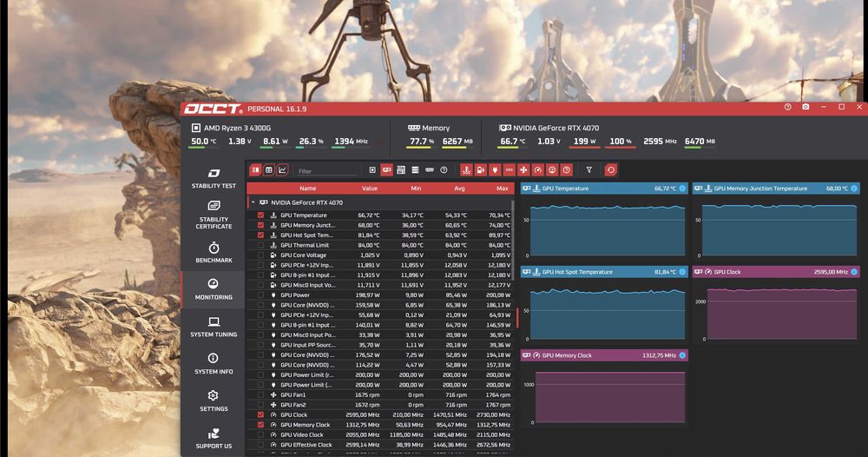The height and width of the screenshot is (457, 868).
Task: Switch to graph-only view icon
Action: (x=282, y=170)
